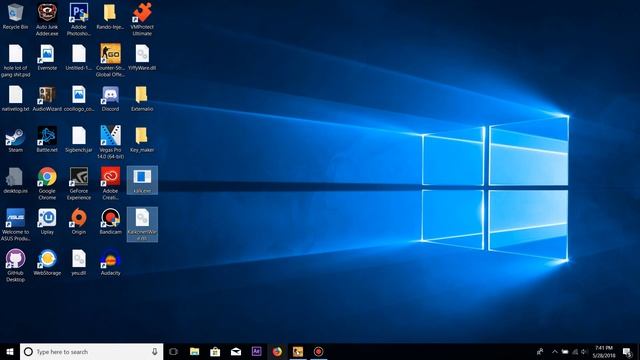This screenshot has width=640, height=360.
Task: Select the WebStorage shortcut
Action: 47,262
